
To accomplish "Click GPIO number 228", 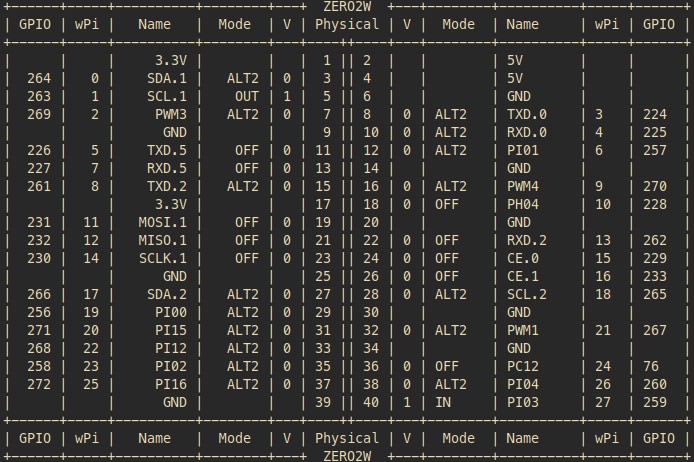I will pos(655,204).
